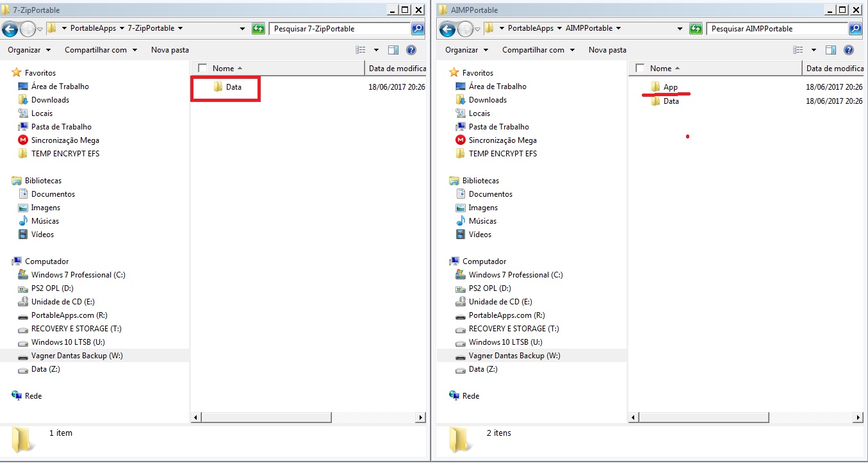868x464 pixels.
Task: Open Documentos library in left window
Action: point(46,194)
